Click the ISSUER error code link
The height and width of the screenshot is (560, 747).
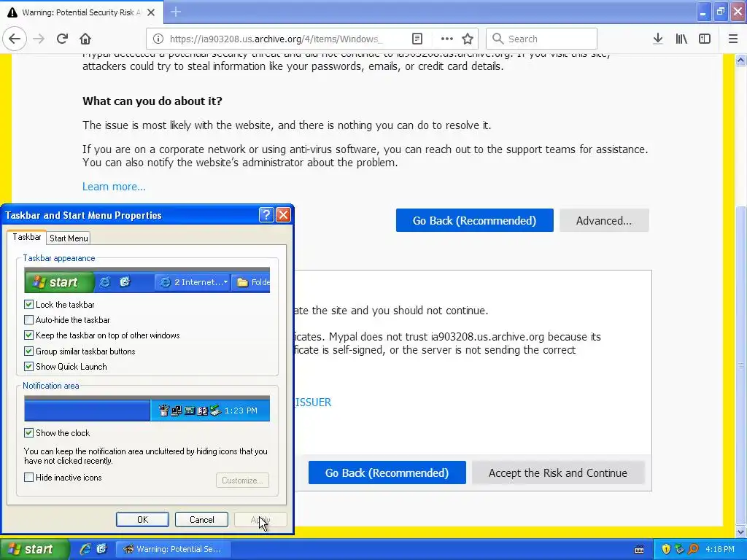click(313, 402)
